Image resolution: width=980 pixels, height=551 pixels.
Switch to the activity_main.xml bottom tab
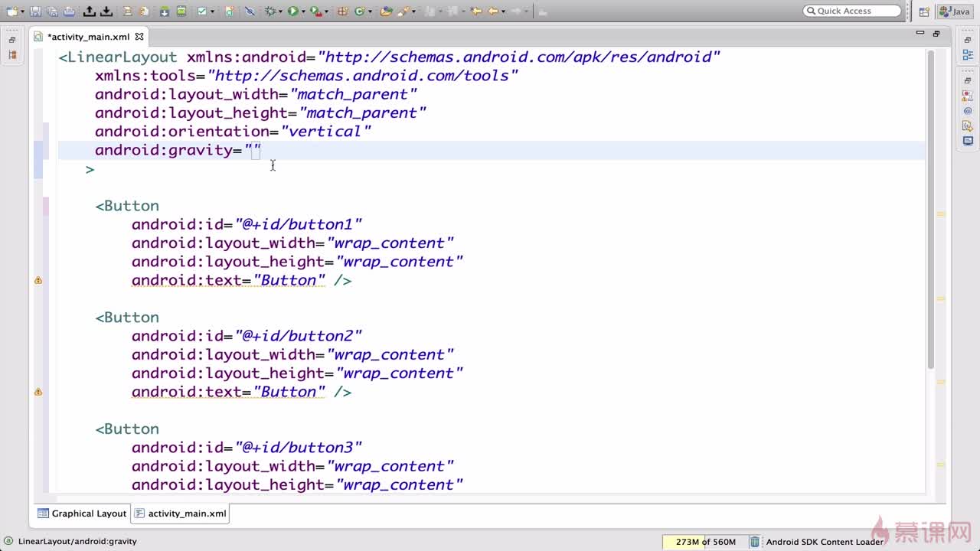[181, 514]
